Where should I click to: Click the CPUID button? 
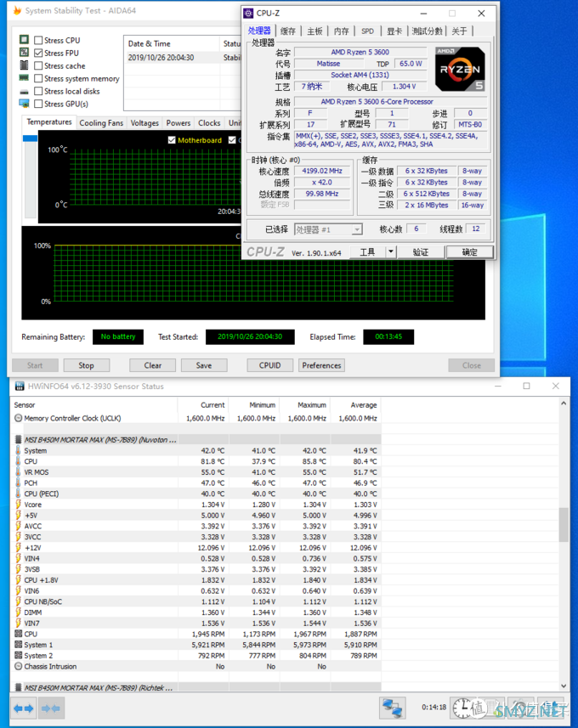coord(270,365)
